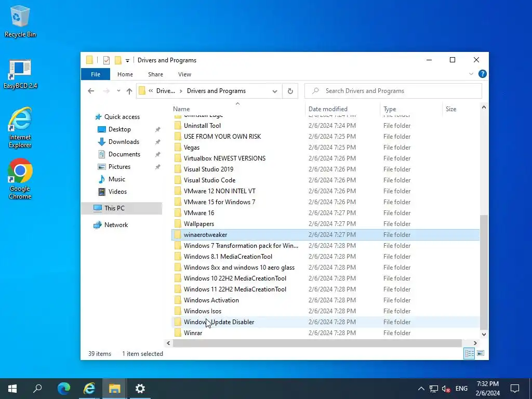
Task: Click the ENG language indicator
Action: tap(461, 389)
